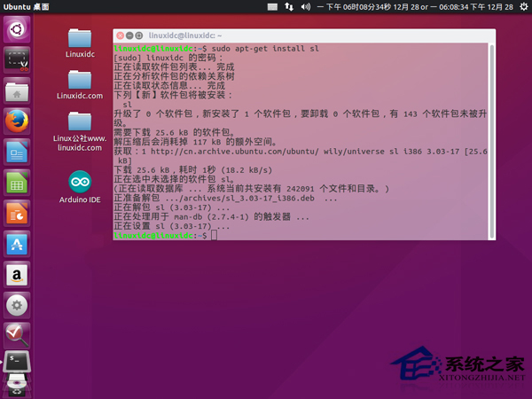Screen dimensions: 532x399
Task: Select the Linux公社www.linuxidc.com folder
Action: click(x=80, y=131)
